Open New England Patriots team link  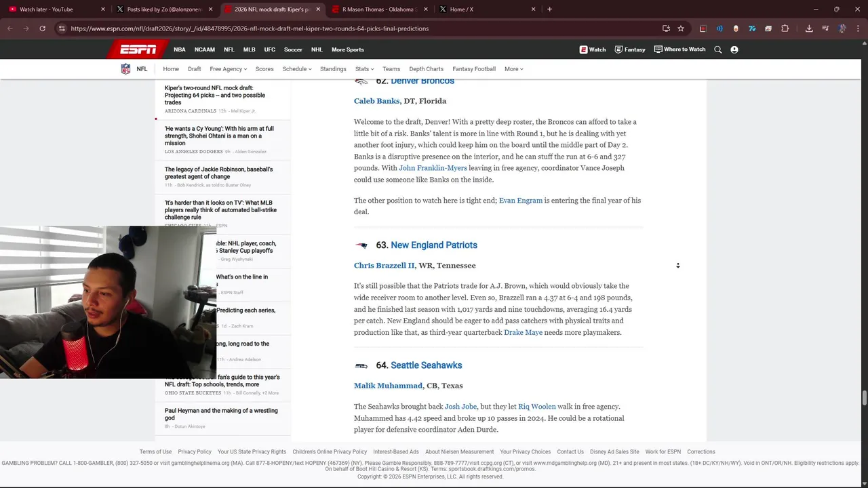434,245
